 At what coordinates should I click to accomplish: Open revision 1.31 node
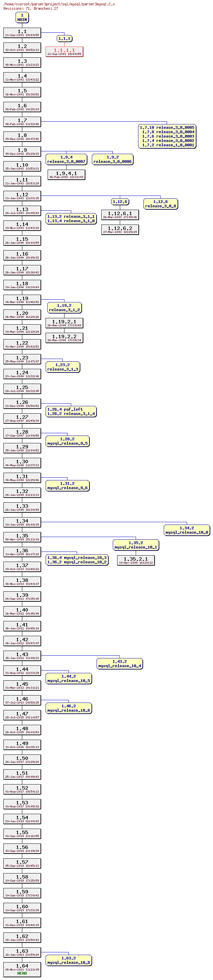(x=22, y=478)
